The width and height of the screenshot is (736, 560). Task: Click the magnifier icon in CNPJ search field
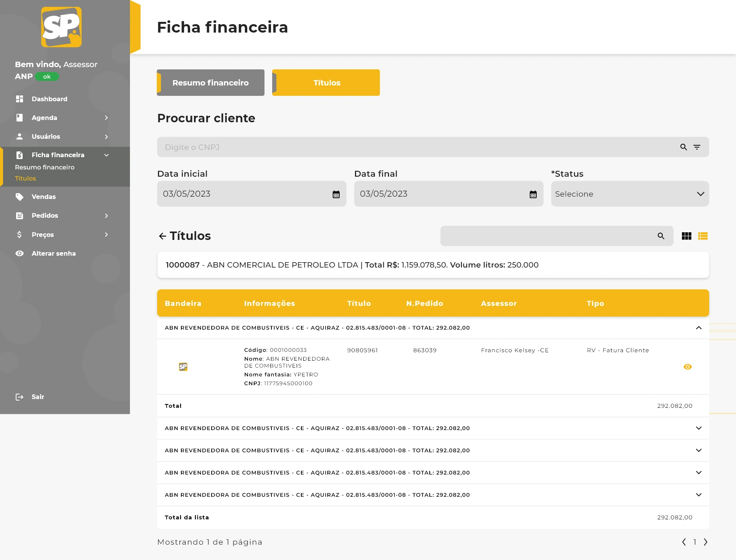pos(683,147)
